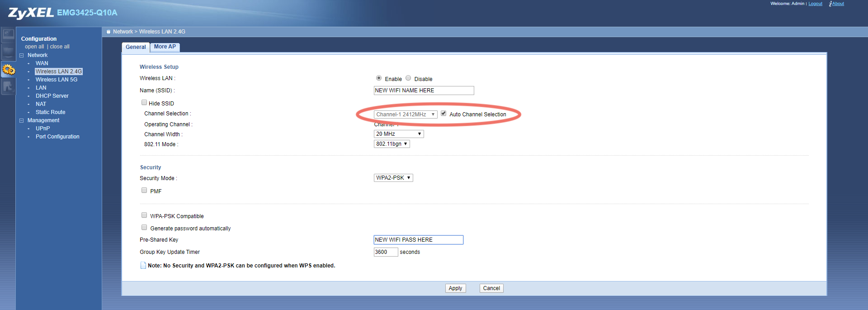Click the Logout link
Viewport: 868px width, 310px height.
(815, 4)
